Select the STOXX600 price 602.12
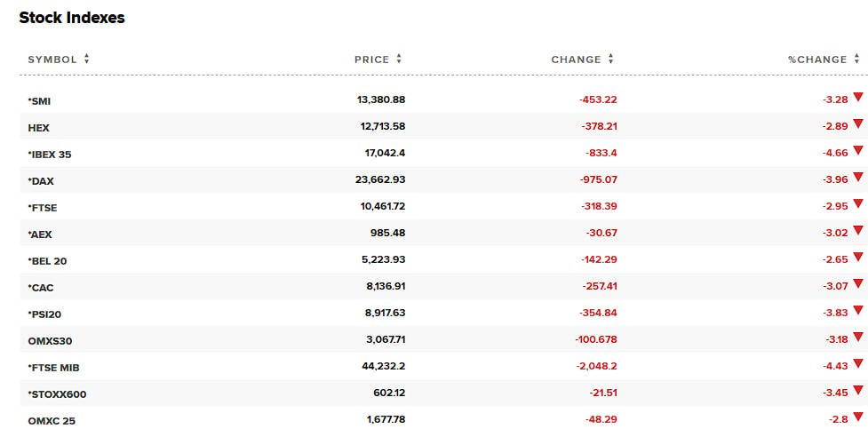 [x=389, y=393]
